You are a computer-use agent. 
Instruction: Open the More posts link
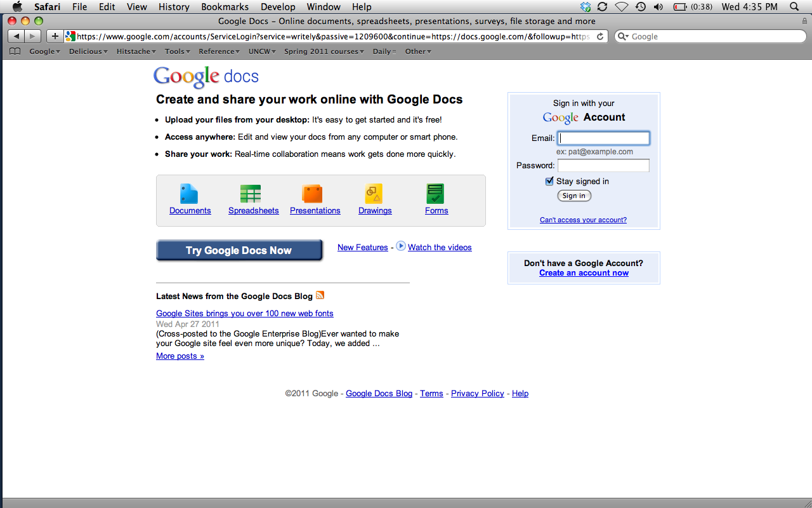click(x=180, y=356)
